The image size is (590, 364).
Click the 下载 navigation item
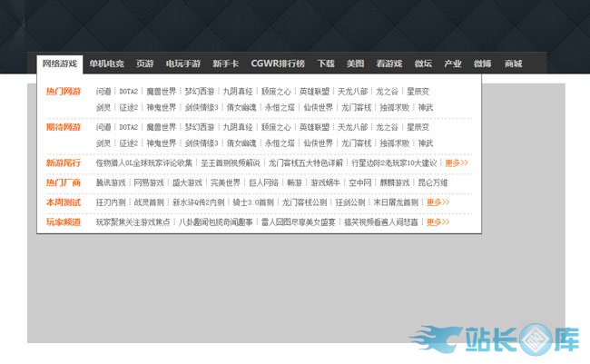326,64
